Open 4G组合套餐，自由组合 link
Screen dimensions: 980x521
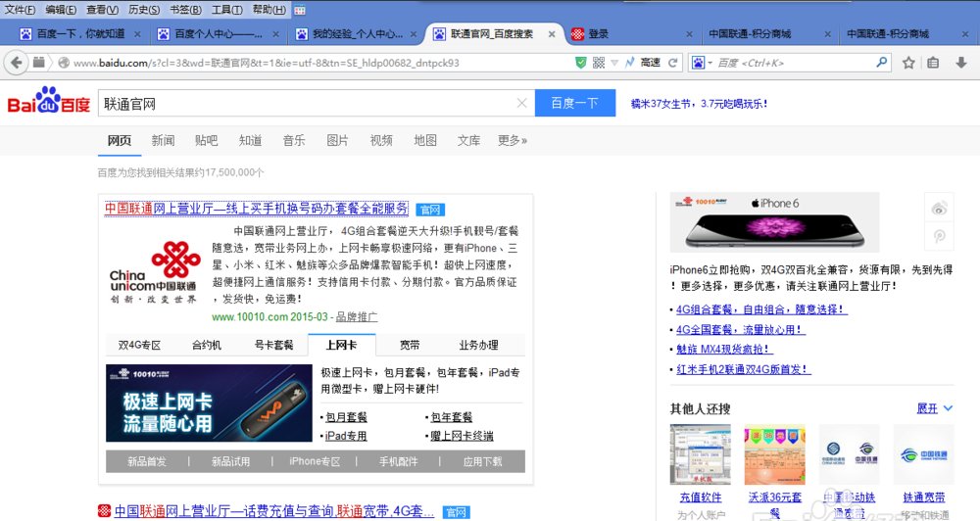761,309
